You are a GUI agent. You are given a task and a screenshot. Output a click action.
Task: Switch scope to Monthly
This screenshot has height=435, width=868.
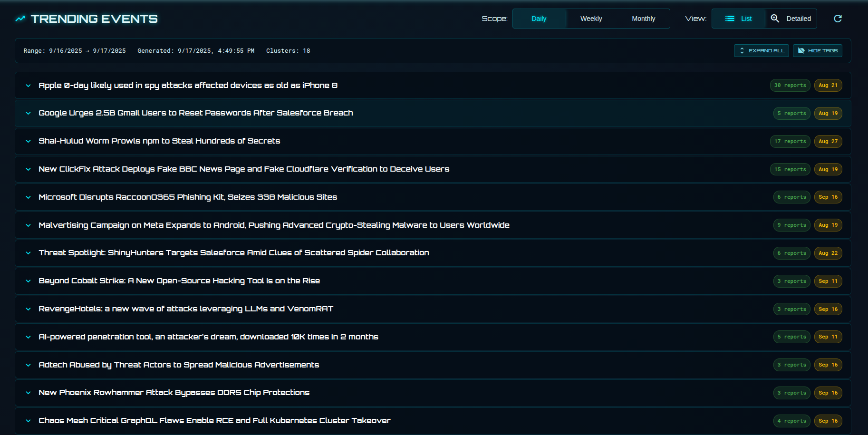coord(643,19)
